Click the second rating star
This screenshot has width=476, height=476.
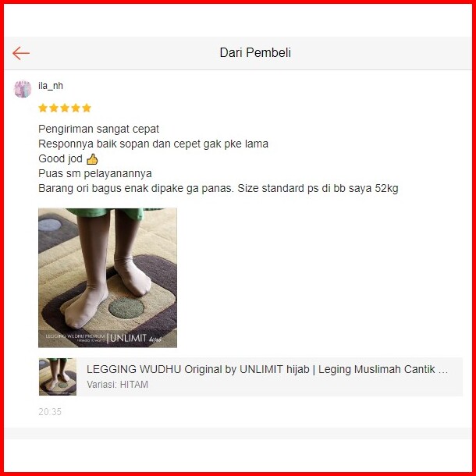click(x=54, y=108)
